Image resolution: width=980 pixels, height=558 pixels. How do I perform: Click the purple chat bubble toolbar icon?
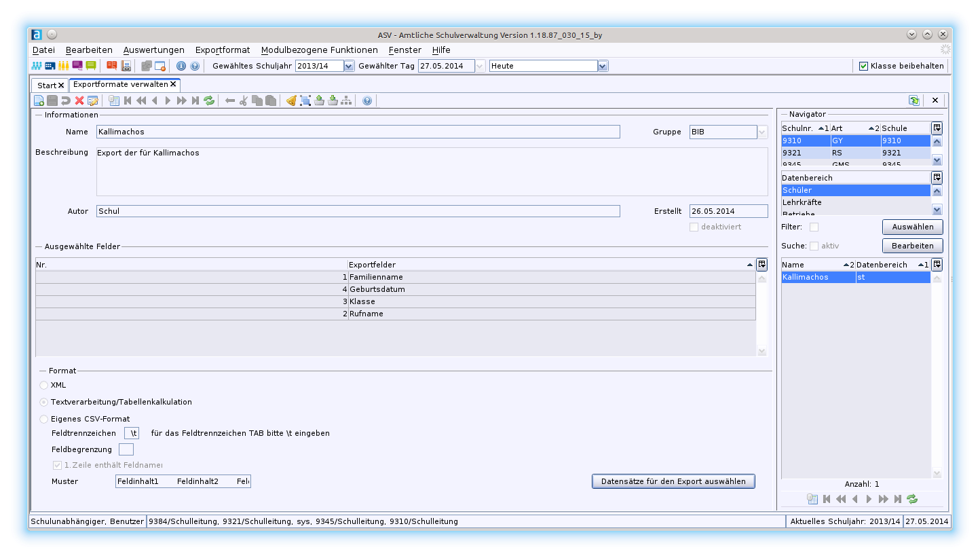(77, 66)
